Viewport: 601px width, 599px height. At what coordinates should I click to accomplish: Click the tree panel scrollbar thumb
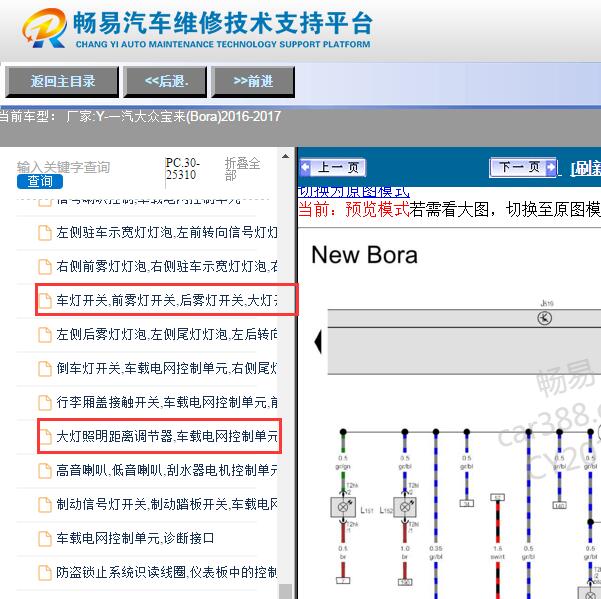pyautogui.click(x=285, y=591)
